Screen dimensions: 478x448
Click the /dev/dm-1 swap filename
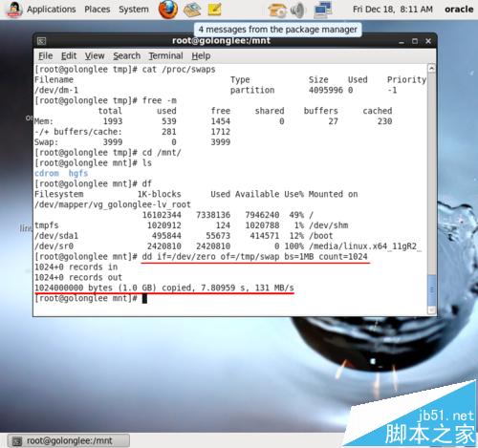(x=56, y=90)
